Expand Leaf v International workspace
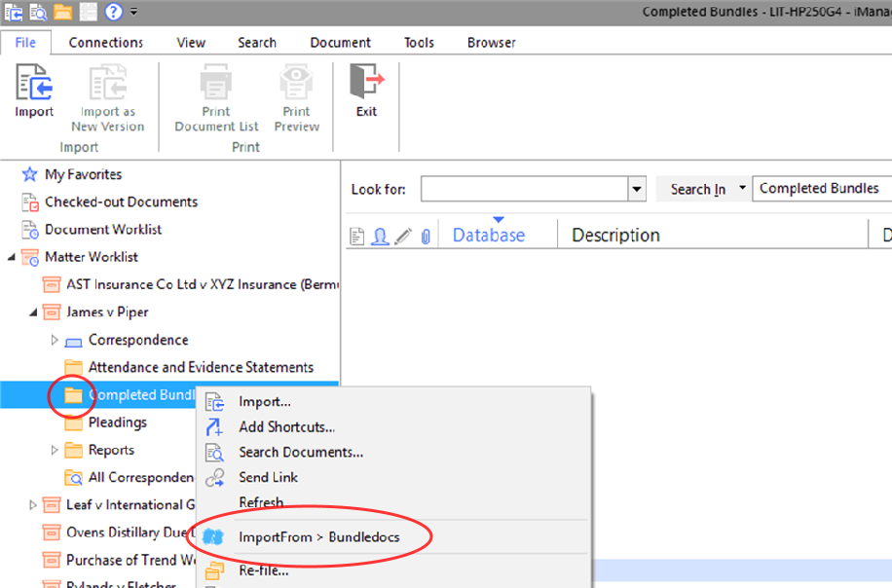Screen dimensions: 892x588 coord(32,505)
